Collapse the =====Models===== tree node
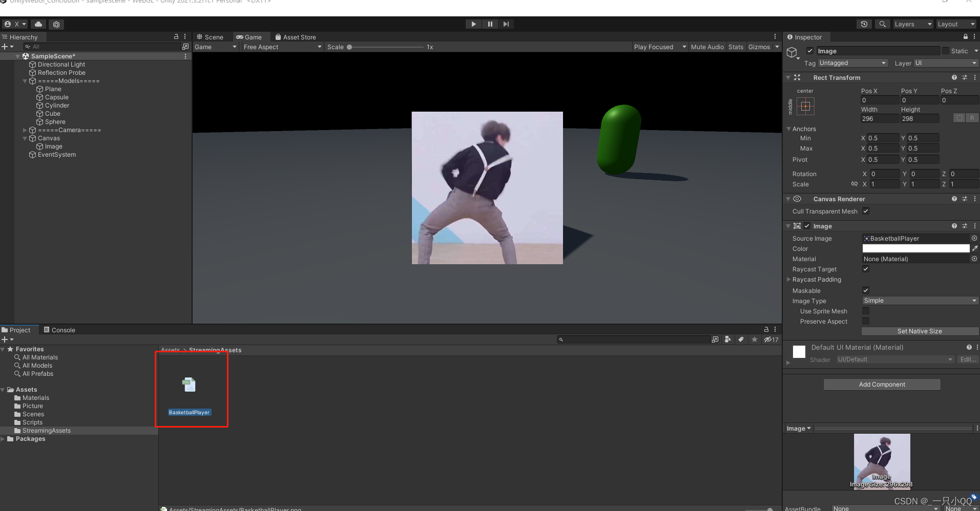This screenshot has width=980, height=511. (x=25, y=81)
